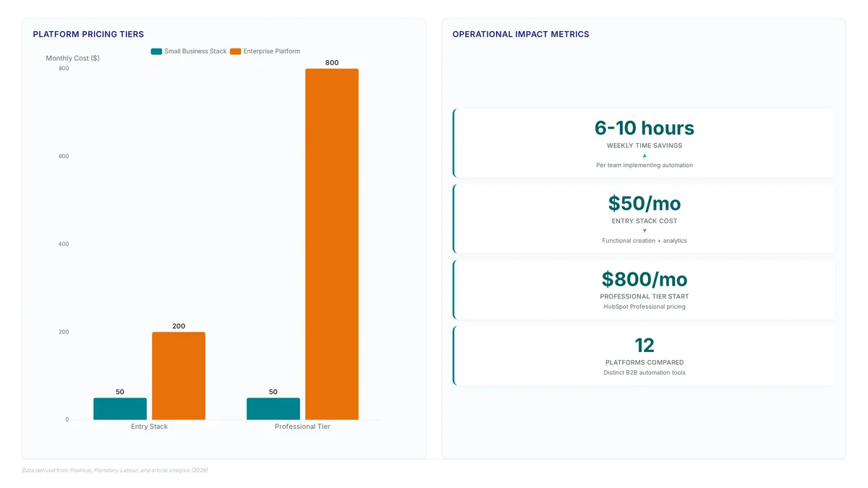Click 'Distinct B2B automation tools' caption
Viewport: 868px width, 488px height.
(x=644, y=372)
